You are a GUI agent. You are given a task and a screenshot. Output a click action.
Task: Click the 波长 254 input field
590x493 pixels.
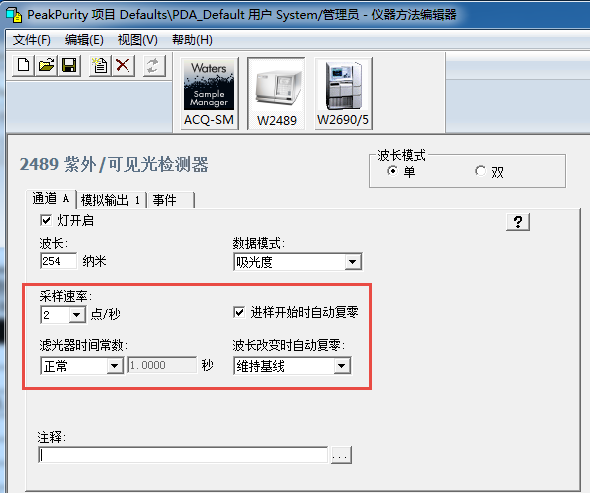58,261
